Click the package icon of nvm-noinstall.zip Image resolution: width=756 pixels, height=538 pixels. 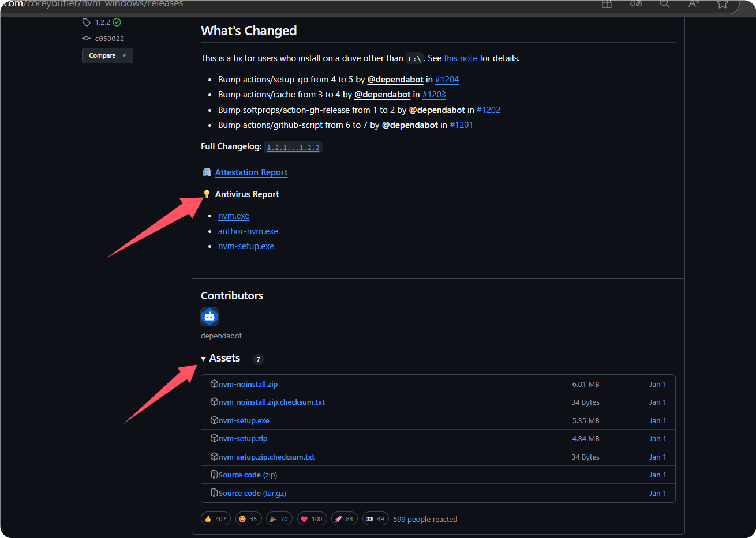[x=214, y=384]
